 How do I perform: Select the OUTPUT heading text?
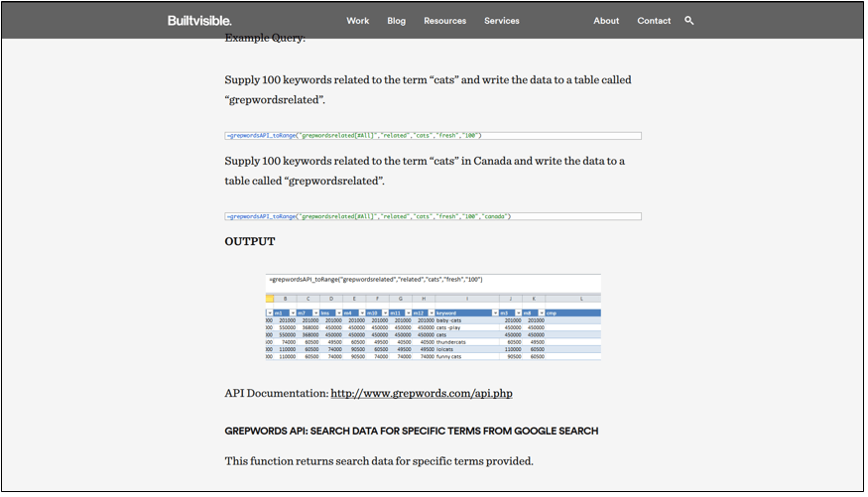(250, 241)
